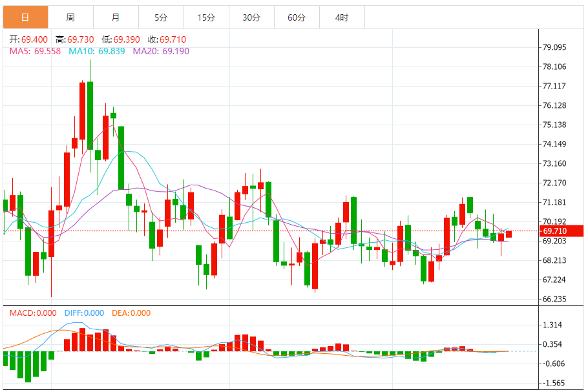Open the 5分 timeframe tab
The width and height of the screenshot is (588, 390).
162,17
